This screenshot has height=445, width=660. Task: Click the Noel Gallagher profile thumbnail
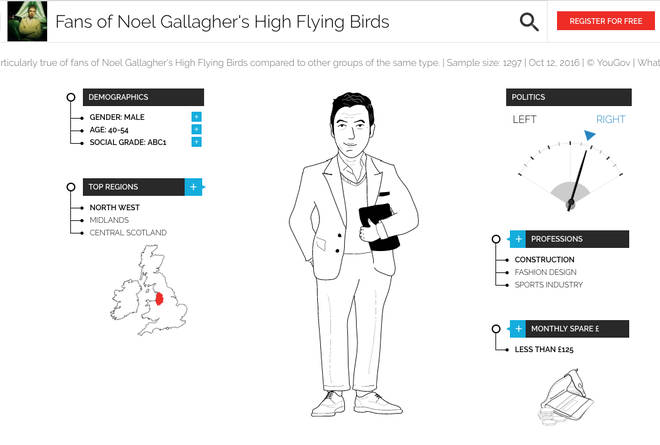27,21
